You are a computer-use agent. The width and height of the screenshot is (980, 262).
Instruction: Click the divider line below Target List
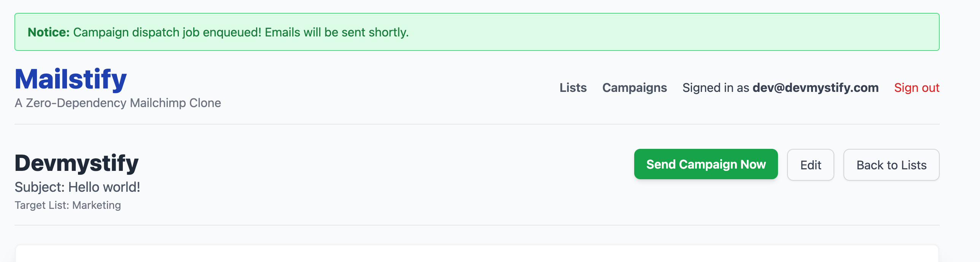point(477,225)
